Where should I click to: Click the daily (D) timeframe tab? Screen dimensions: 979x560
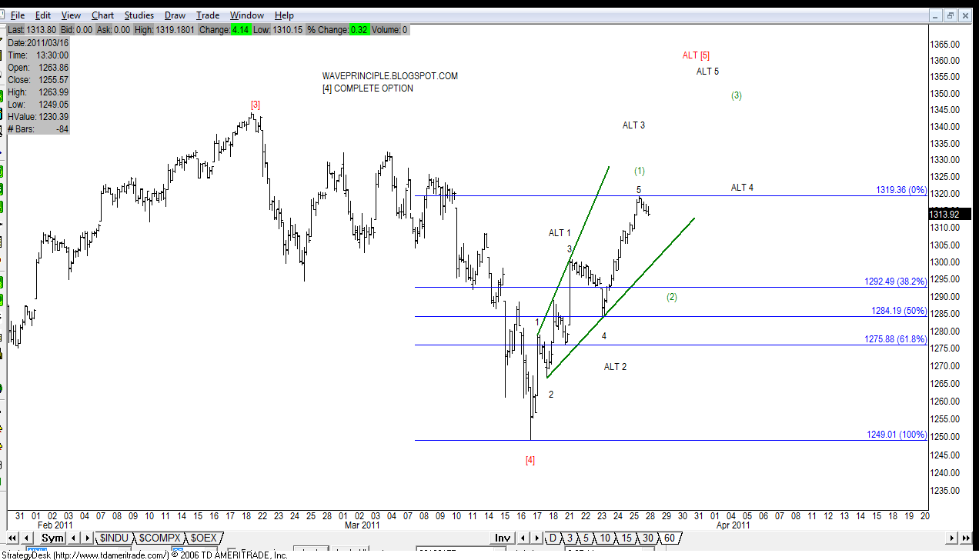(x=551, y=538)
